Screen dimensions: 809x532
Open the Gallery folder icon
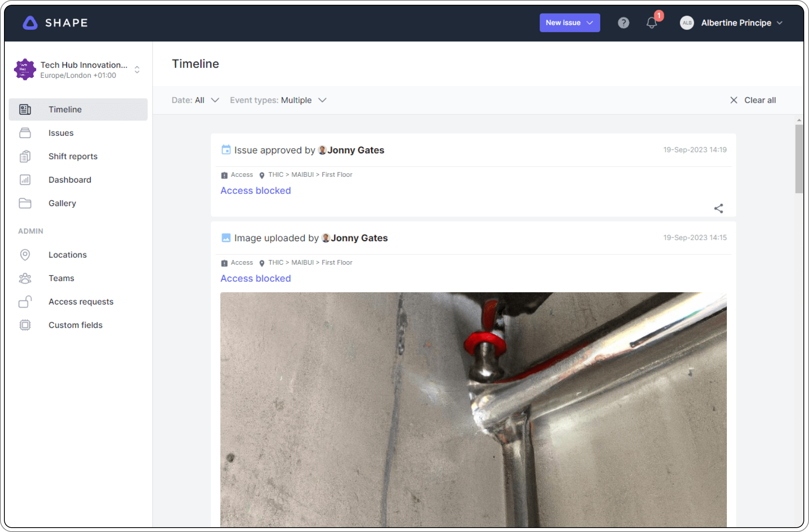click(25, 203)
